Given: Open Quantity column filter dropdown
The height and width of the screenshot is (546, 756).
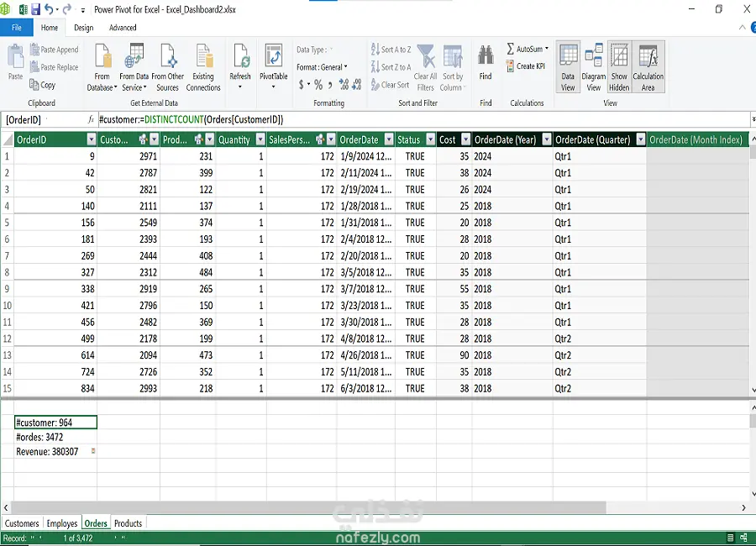Looking at the screenshot, I should click(260, 139).
